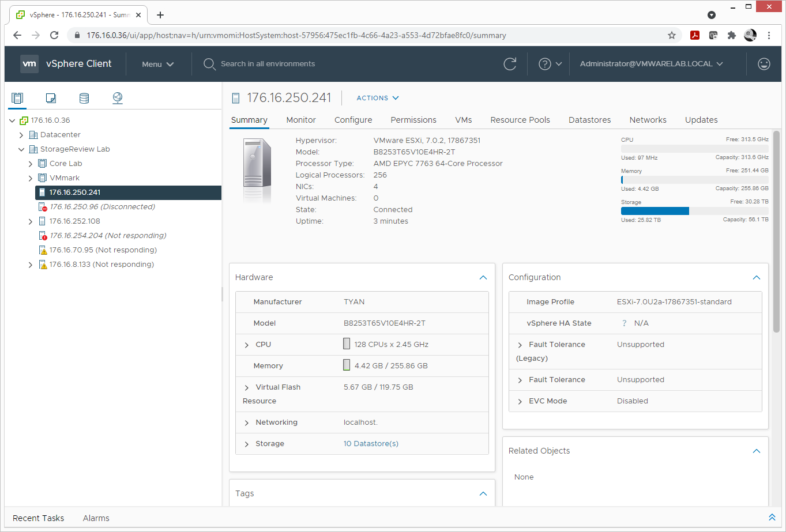Expand the CPU row in Hardware
This screenshot has height=532, width=786.
(x=247, y=345)
